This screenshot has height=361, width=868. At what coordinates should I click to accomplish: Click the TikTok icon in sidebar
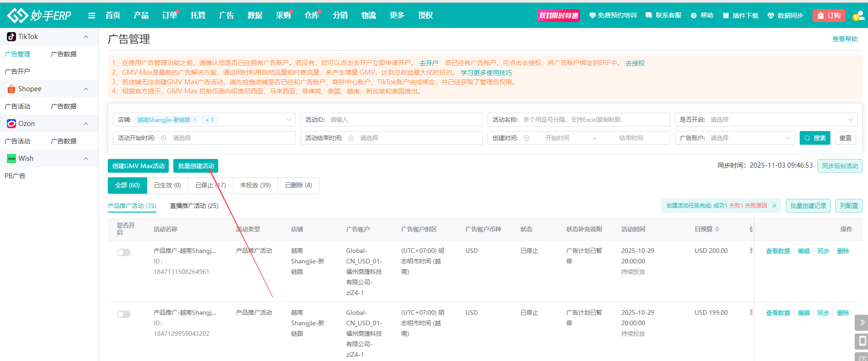pos(11,37)
